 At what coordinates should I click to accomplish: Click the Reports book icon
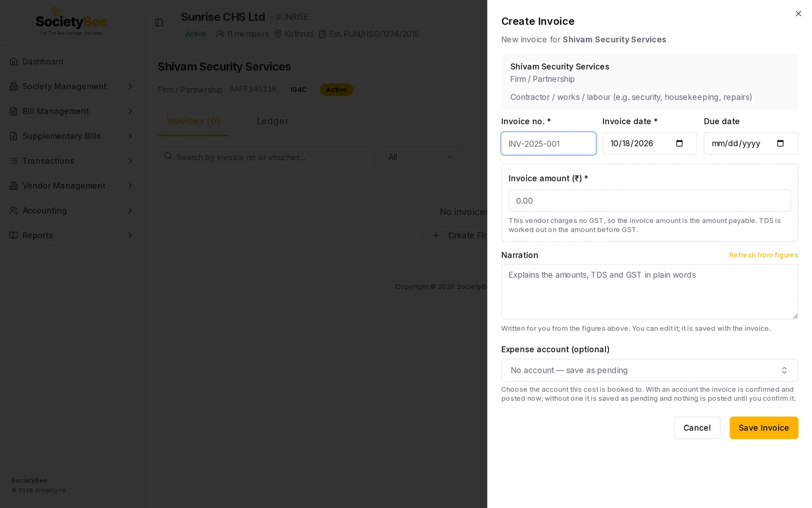(x=14, y=235)
